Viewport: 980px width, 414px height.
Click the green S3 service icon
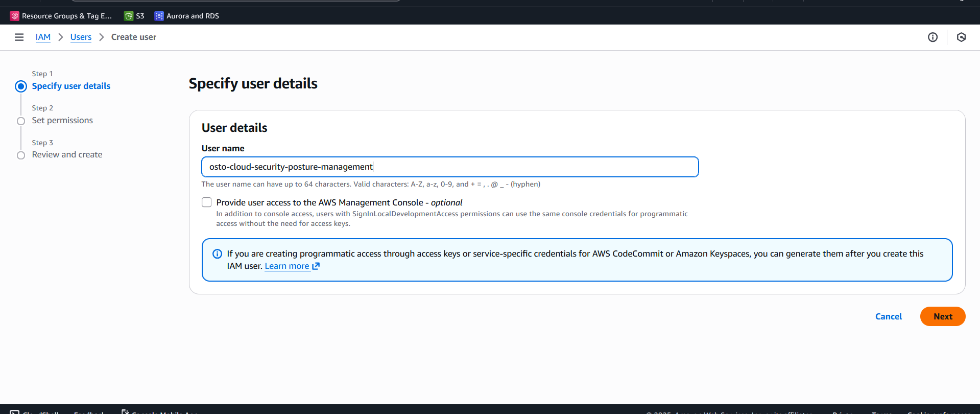point(129,16)
